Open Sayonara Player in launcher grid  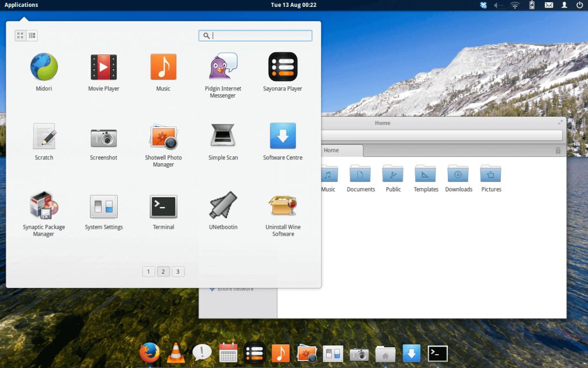(283, 67)
